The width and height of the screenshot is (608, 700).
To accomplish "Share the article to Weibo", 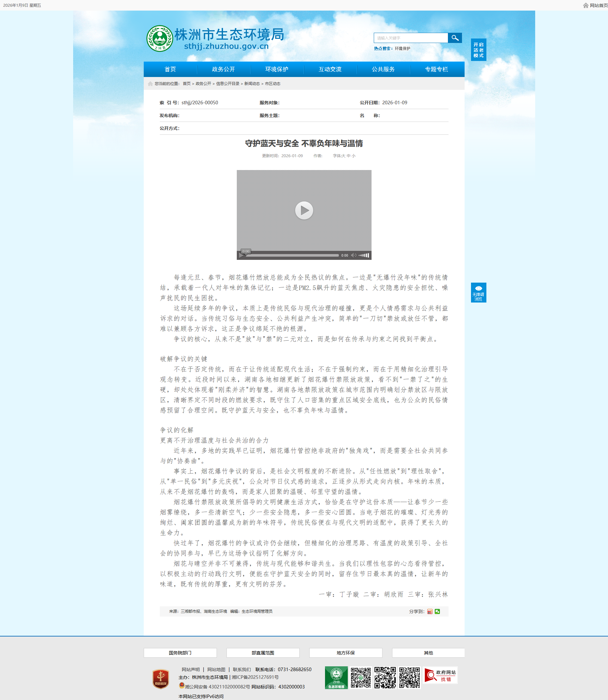I will point(430,611).
